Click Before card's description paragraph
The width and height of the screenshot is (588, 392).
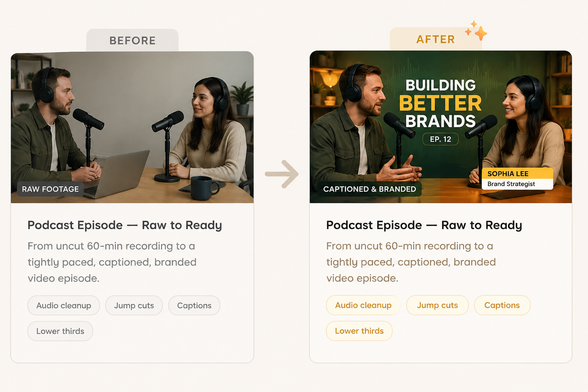[112, 262]
